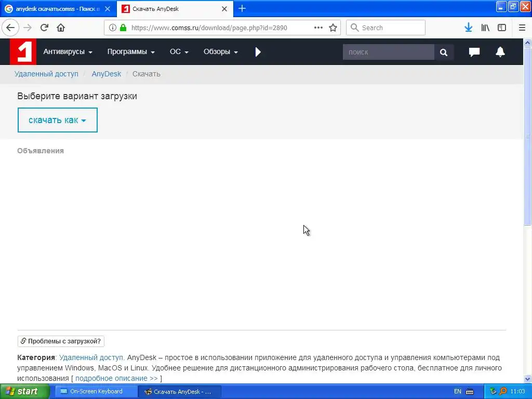Click the Firefox Search box
Image resolution: width=532 pixels, height=399 pixels.
(x=386, y=28)
